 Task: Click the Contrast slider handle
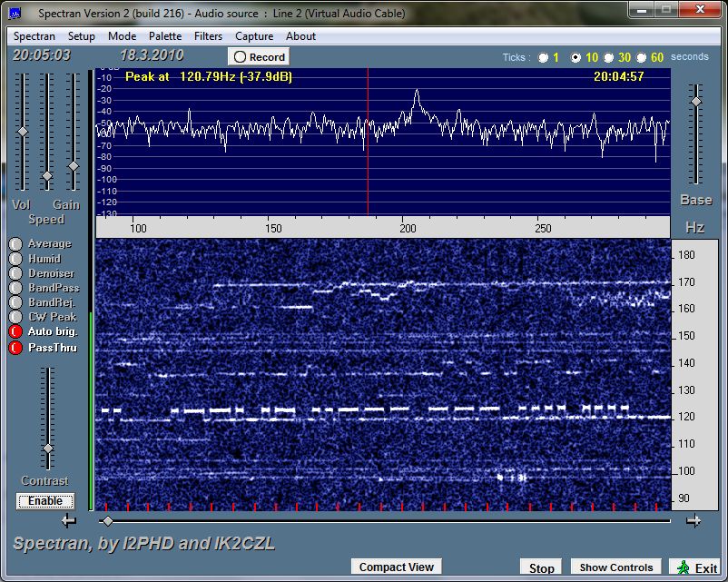click(48, 449)
